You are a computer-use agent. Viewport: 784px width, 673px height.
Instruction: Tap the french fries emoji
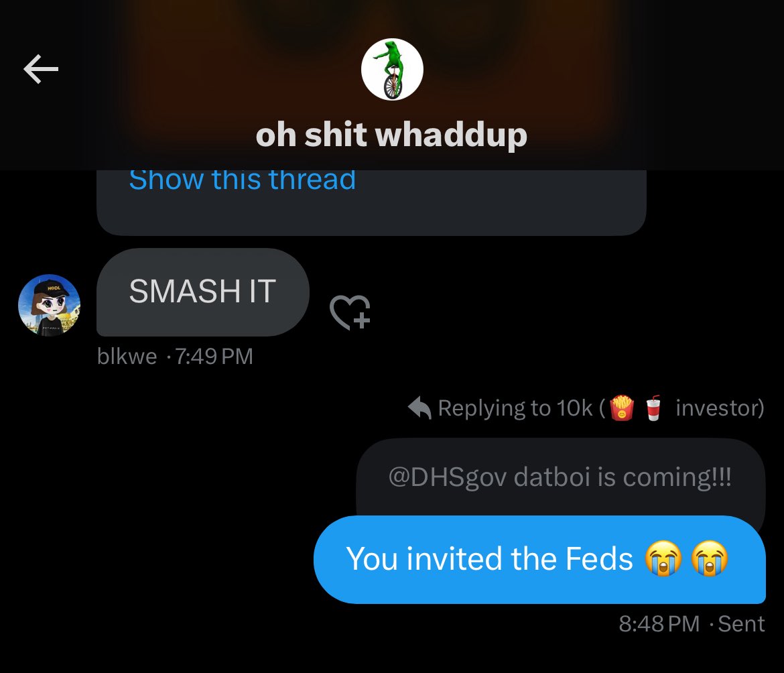[x=621, y=408]
